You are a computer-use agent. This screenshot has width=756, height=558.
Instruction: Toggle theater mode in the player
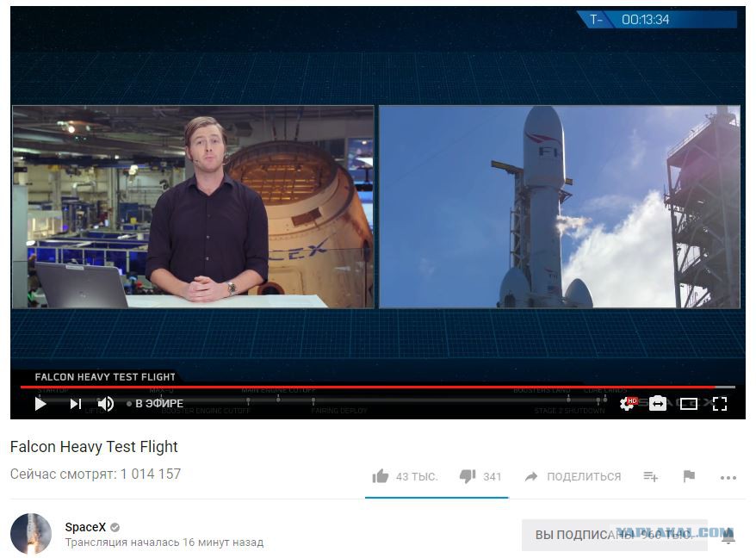coord(689,404)
